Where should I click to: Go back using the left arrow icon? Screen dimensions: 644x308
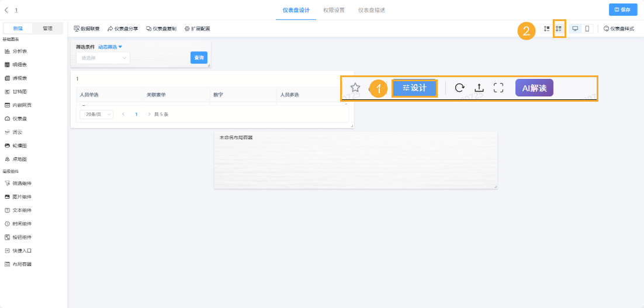[6, 10]
